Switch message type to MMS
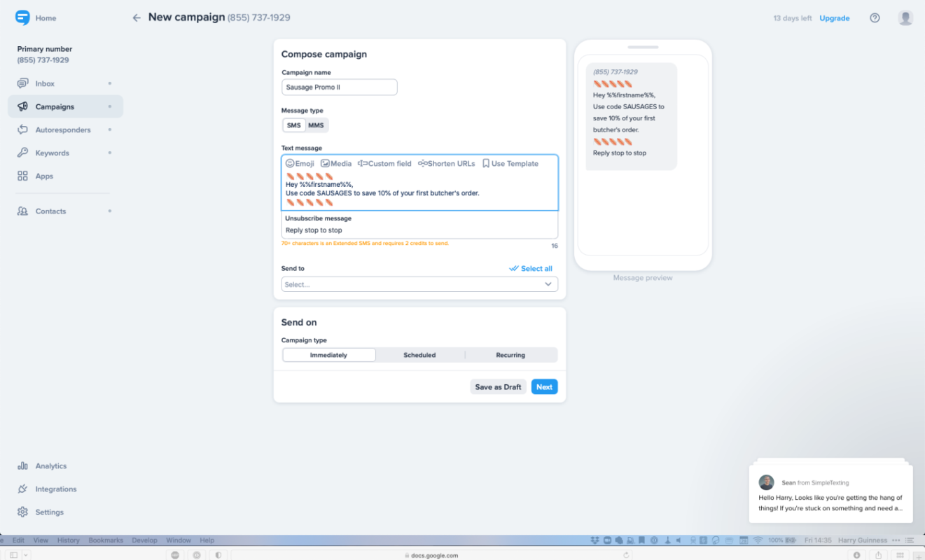 click(317, 125)
